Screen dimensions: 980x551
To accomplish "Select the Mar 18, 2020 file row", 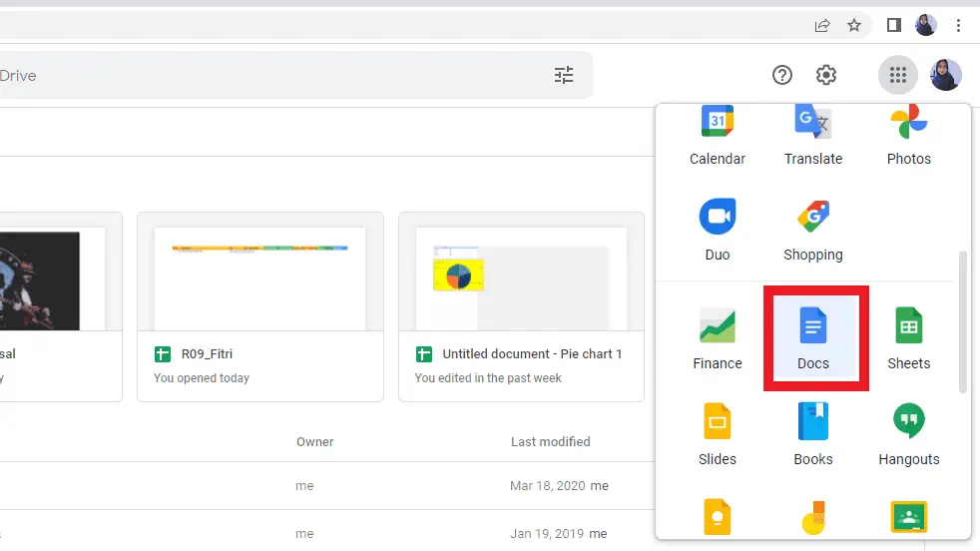I will tap(327, 486).
